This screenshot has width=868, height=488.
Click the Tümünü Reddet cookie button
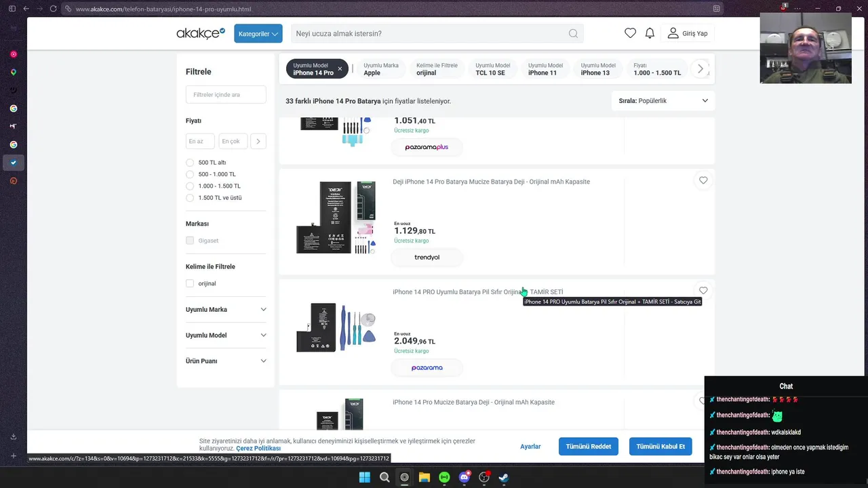589,447
